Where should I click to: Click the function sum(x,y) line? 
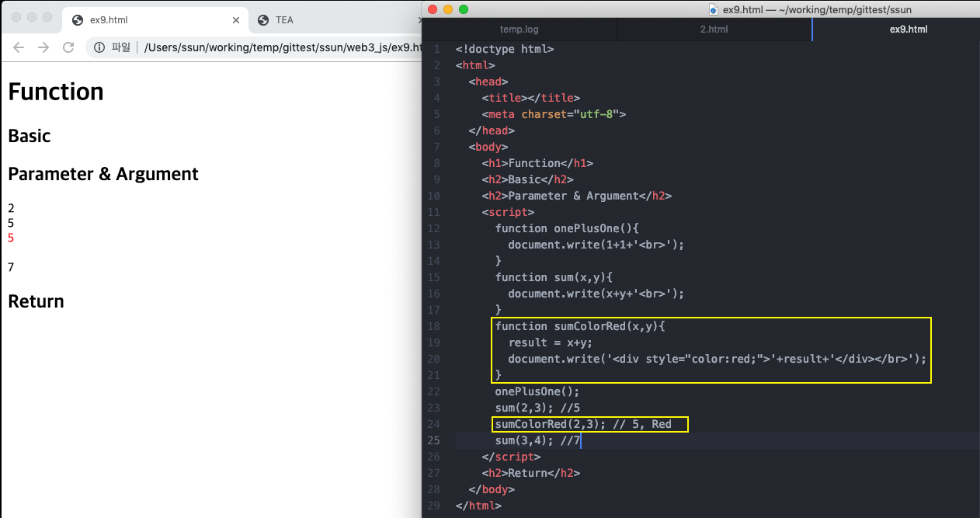[x=554, y=277]
